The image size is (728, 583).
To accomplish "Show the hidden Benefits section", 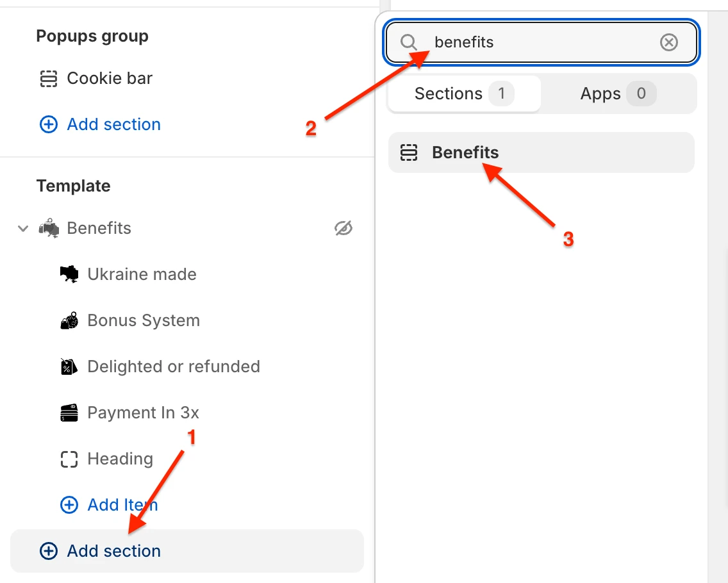I will 343,228.
